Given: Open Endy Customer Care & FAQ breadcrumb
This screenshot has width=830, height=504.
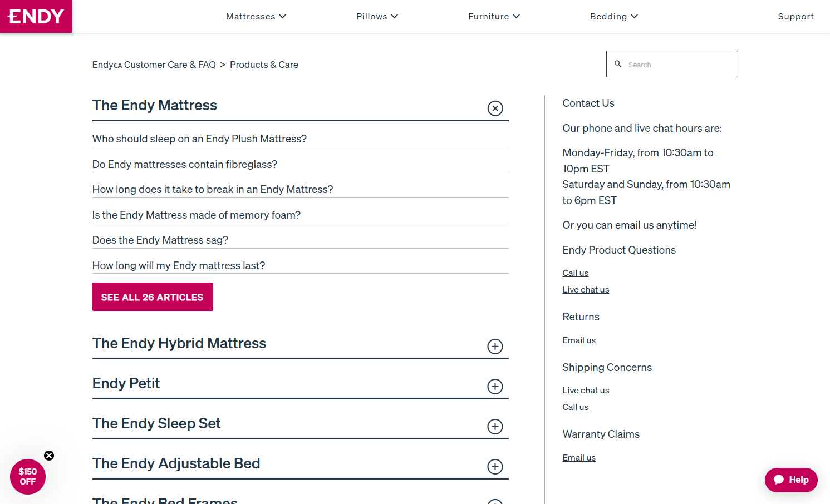Looking at the screenshot, I should [154, 65].
